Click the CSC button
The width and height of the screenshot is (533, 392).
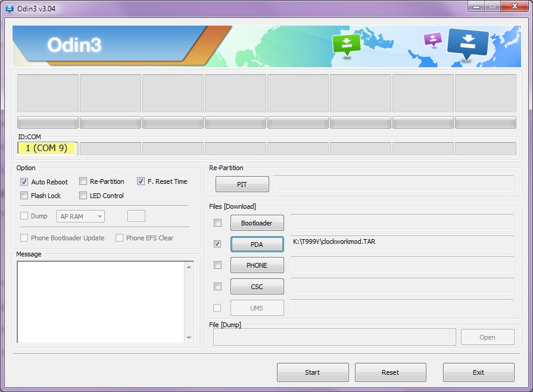(x=257, y=287)
